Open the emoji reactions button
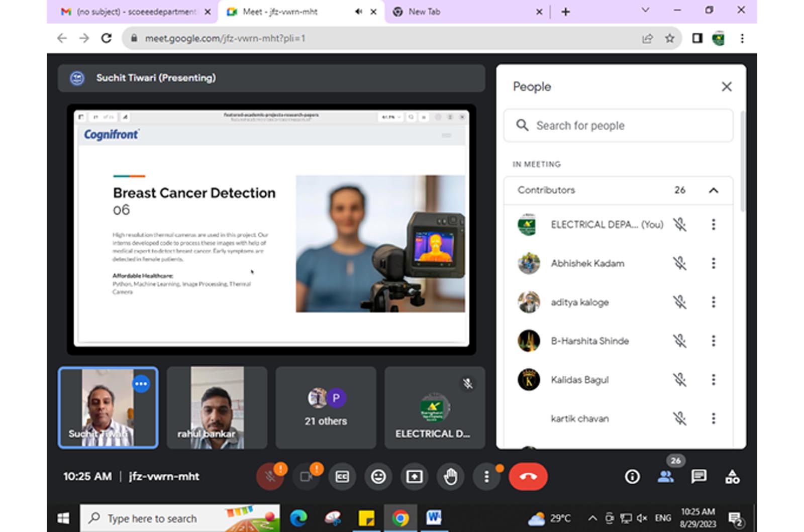 pyautogui.click(x=378, y=476)
